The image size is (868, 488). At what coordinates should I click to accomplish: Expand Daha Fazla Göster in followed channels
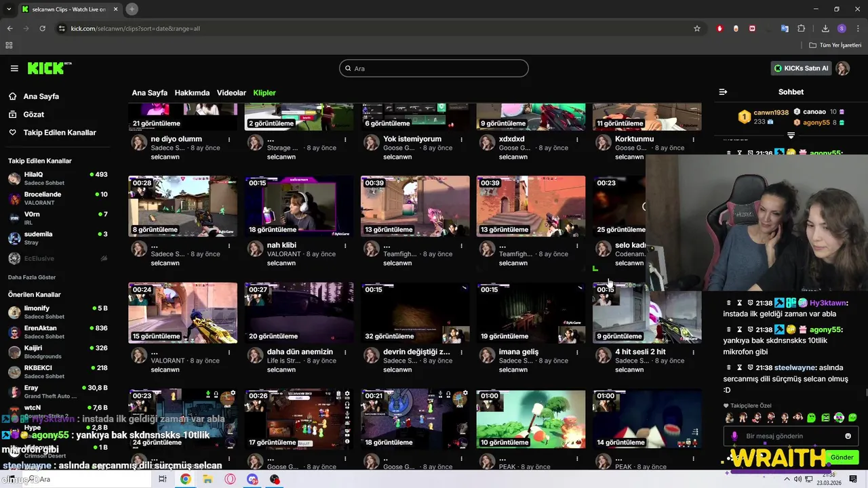tap(32, 277)
